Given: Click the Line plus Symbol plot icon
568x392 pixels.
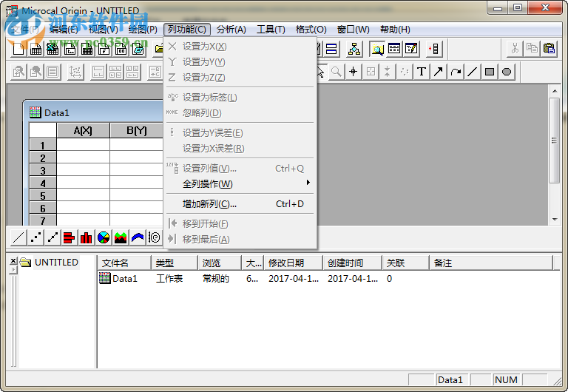Looking at the screenshot, I should tap(53, 237).
